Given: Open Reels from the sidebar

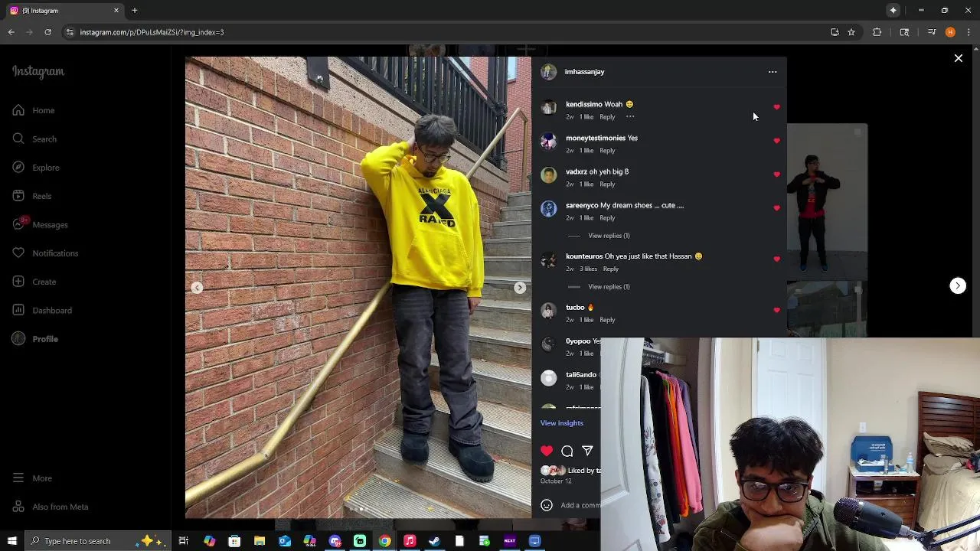Looking at the screenshot, I should [x=32, y=196].
